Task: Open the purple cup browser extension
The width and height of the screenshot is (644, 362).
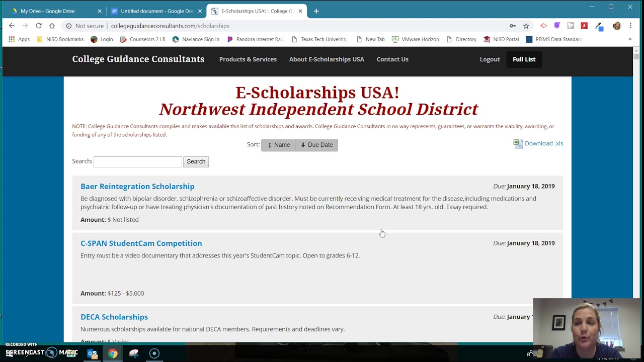Action: 557,26
